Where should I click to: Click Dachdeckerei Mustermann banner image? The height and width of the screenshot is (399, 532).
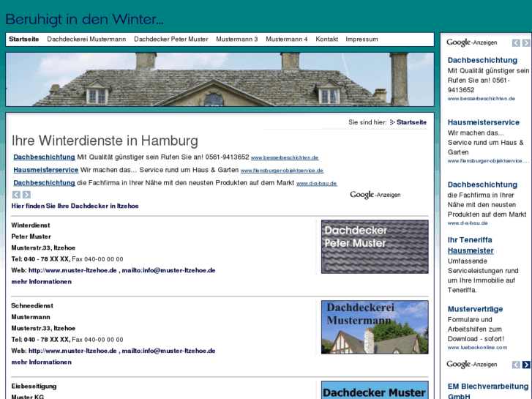(x=375, y=327)
